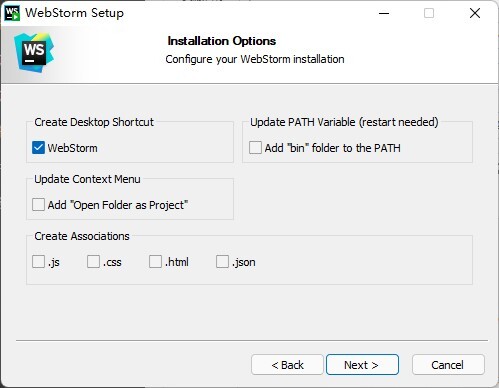Click the Create Desktop Shortcut group label
Viewport: 499px width, 388px height.
click(94, 122)
